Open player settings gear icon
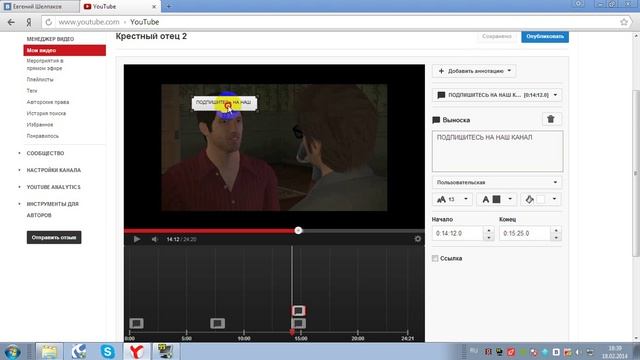Viewport: 640px width, 360px height. coord(417,239)
